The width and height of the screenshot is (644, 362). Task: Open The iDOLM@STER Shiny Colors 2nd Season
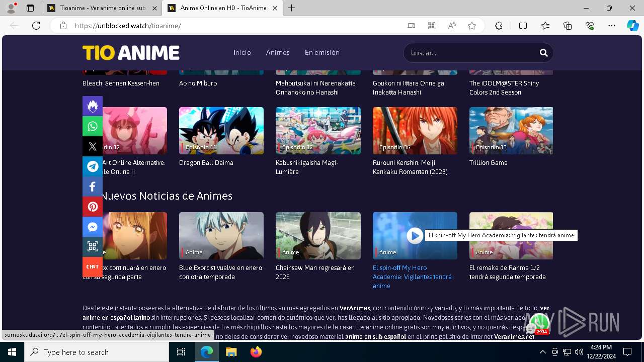pos(504,88)
